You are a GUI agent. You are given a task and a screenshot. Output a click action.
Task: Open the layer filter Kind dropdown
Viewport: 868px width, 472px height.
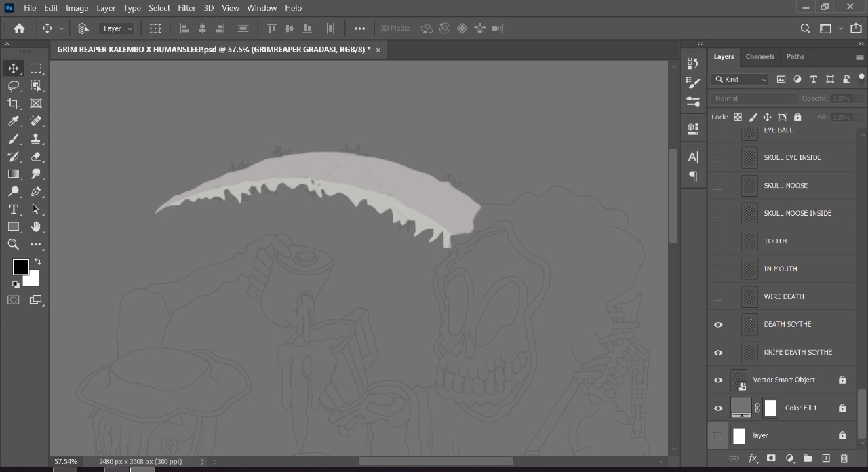tap(740, 79)
